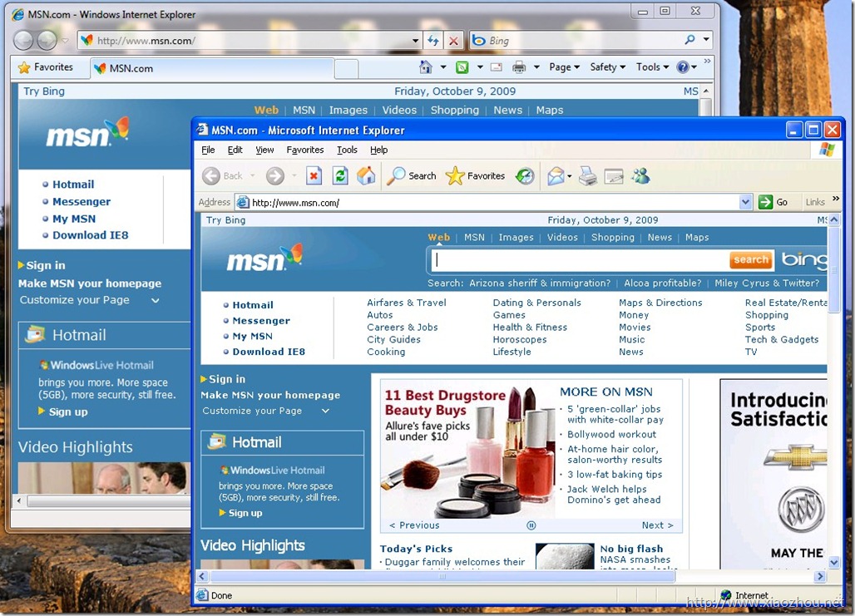Open the Favorites star in the front window toolbar
Image resolution: width=855 pixels, height=616 pixels.
pos(475,176)
